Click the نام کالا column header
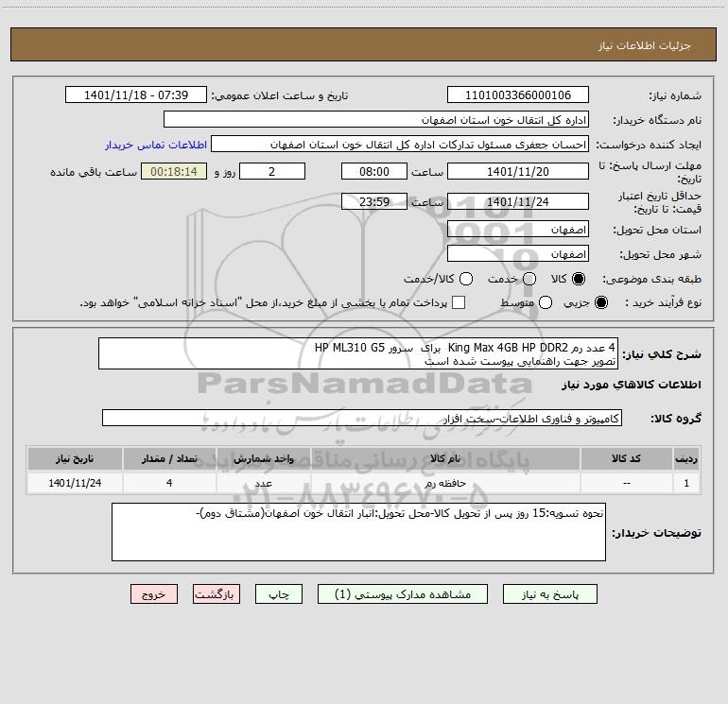The height and width of the screenshot is (704, 728). click(x=444, y=459)
